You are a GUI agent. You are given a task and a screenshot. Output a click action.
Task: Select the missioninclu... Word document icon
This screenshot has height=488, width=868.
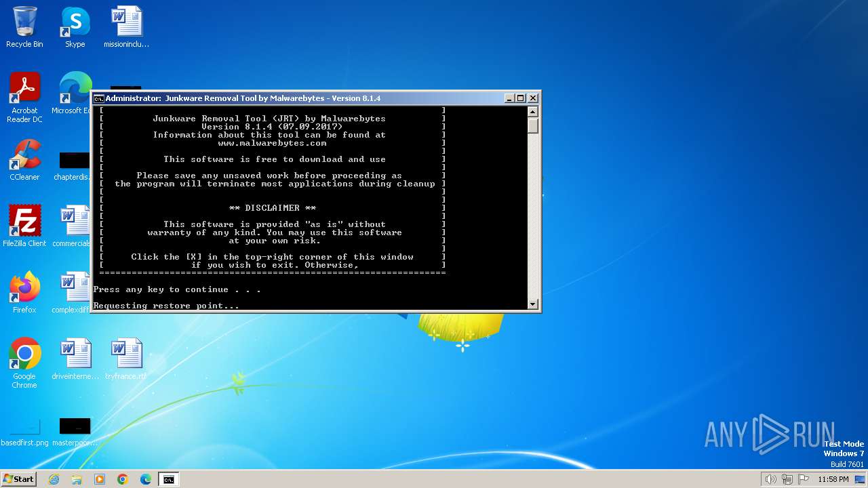point(126,27)
